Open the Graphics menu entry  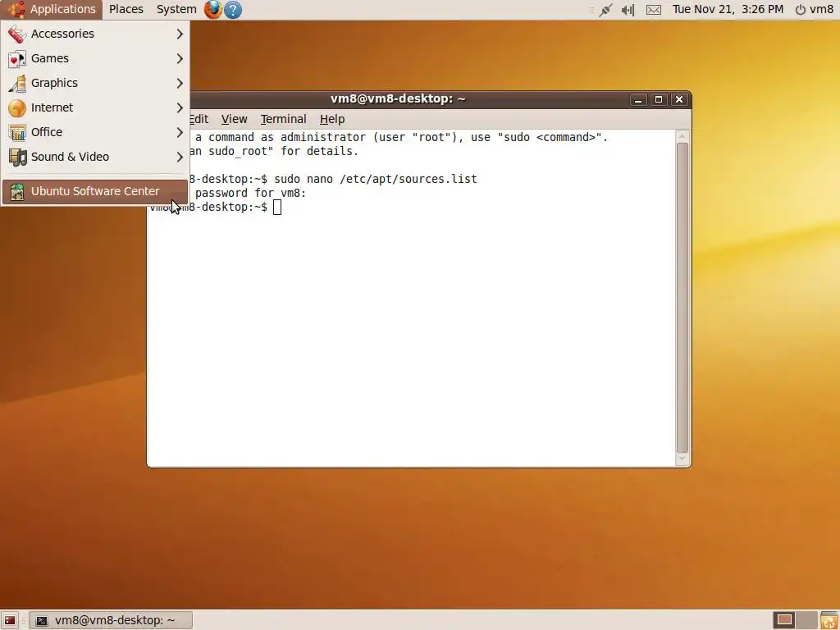[x=95, y=83]
